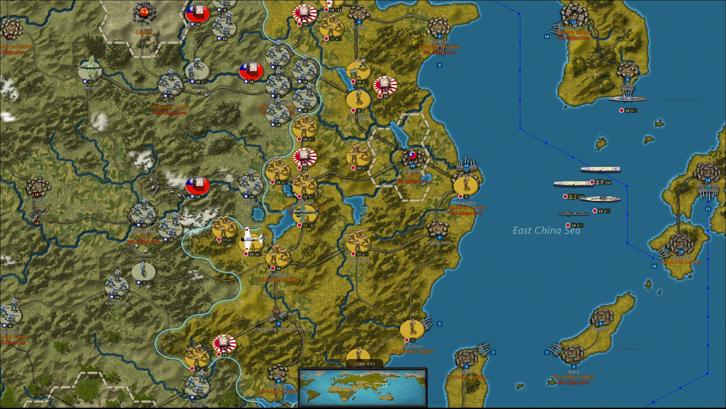Click the port icon attached to the Taiwan city
Screen dimensions: 726x409
pyautogui.click(x=484, y=348)
